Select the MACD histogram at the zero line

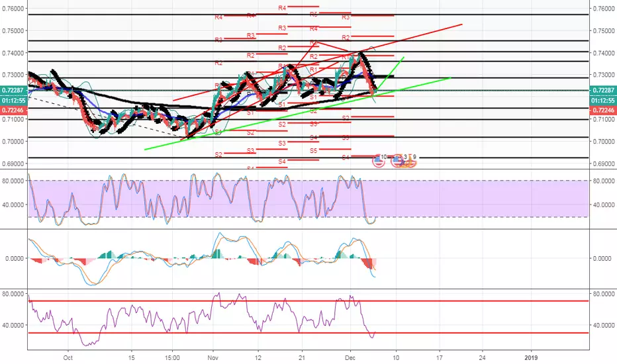(x=203, y=259)
